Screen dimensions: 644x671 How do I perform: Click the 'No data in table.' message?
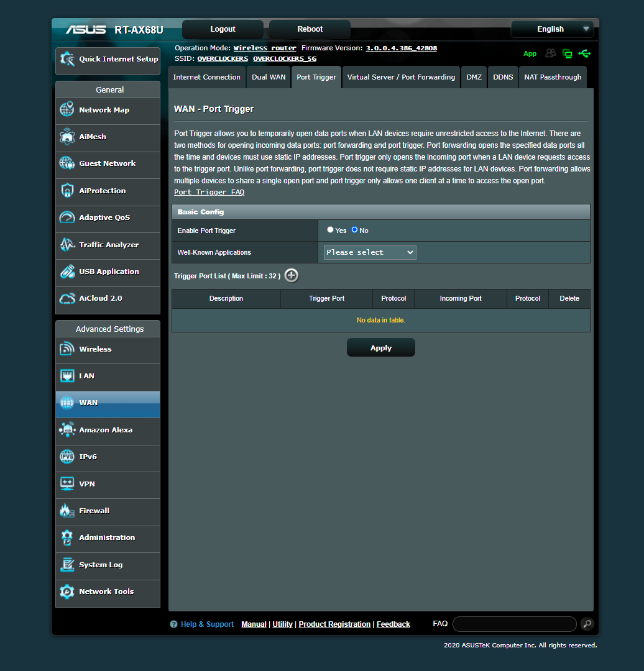[381, 320]
